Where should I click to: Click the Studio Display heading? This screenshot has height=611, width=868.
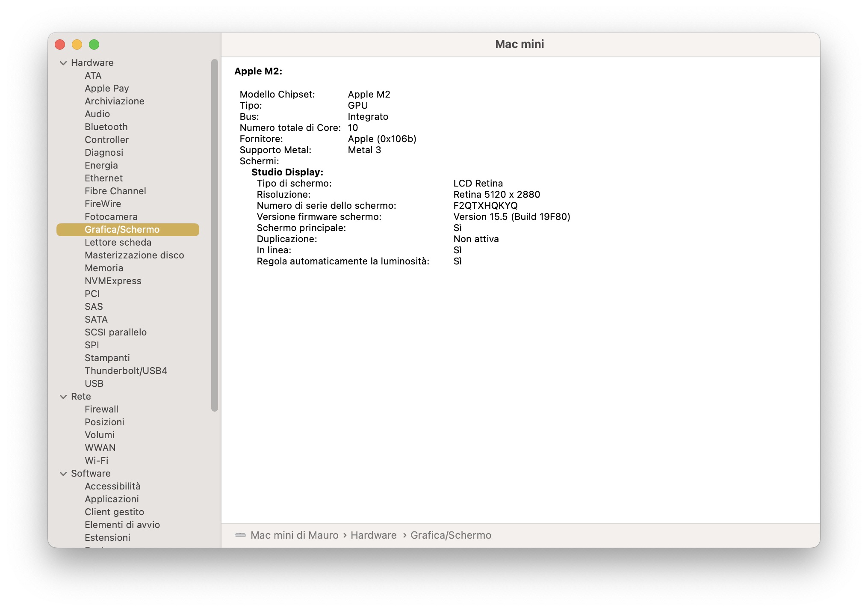pos(287,172)
